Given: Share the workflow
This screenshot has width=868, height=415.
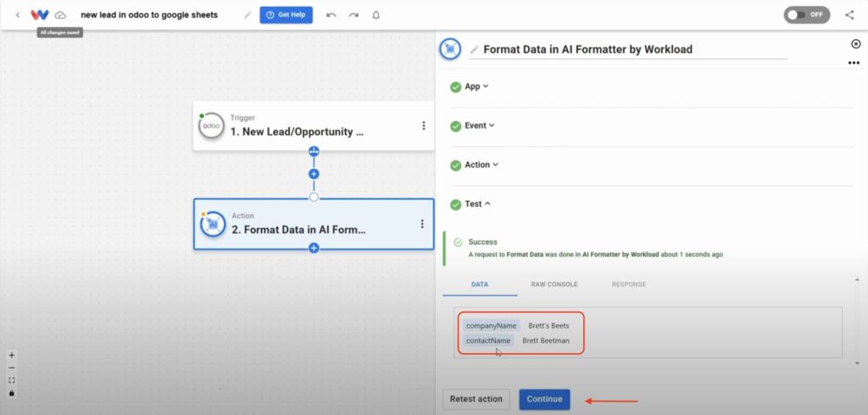Looking at the screenshot, I should (849, 15).
